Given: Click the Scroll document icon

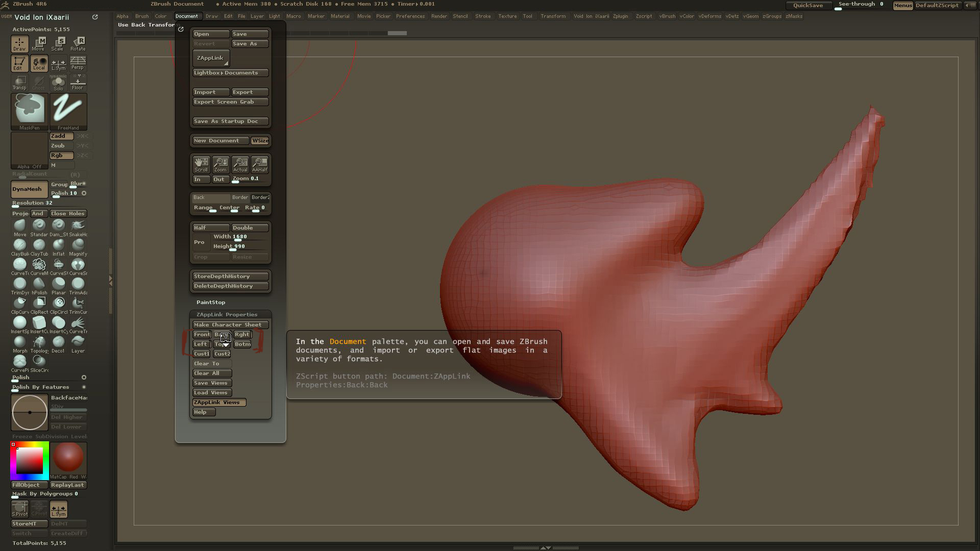Looking at the screenshot, I should click(x=201, y=165).
